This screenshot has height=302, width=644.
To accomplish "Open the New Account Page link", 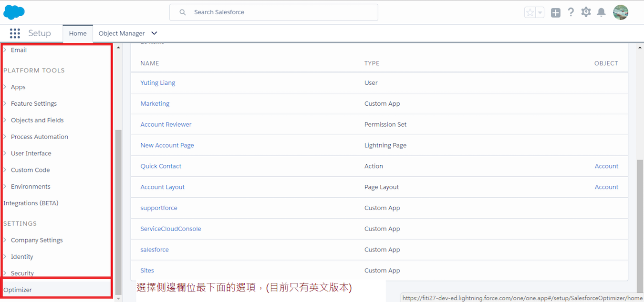I will 167,146.
